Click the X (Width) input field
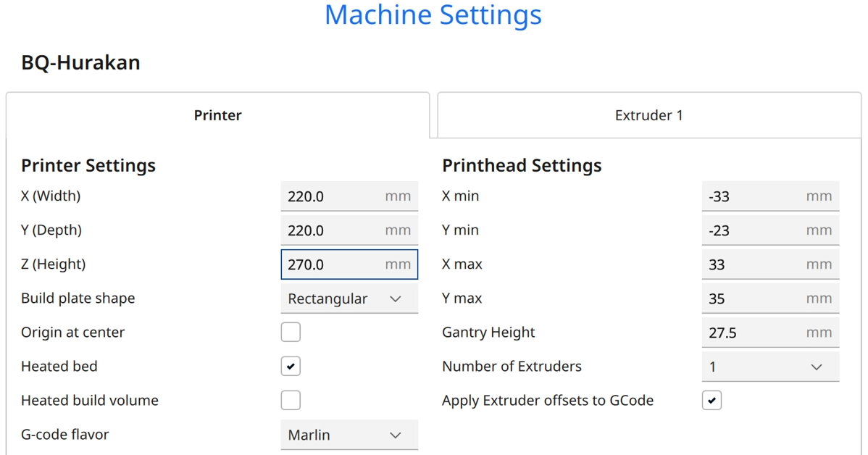Screen dimensions: 868x455 click(333, 196)
